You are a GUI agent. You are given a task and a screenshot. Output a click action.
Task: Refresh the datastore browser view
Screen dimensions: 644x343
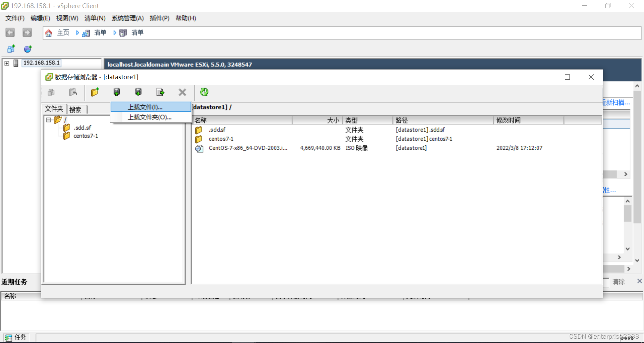tap(204, 92)
